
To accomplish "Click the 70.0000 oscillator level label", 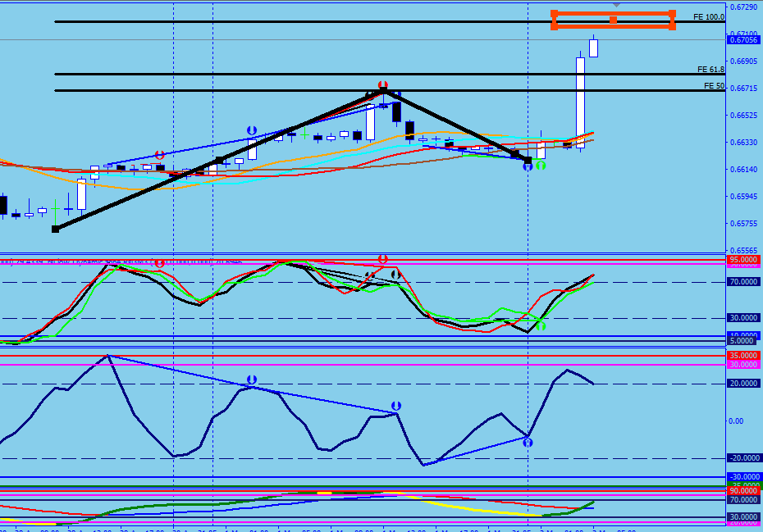I will [x=743, y=281].
